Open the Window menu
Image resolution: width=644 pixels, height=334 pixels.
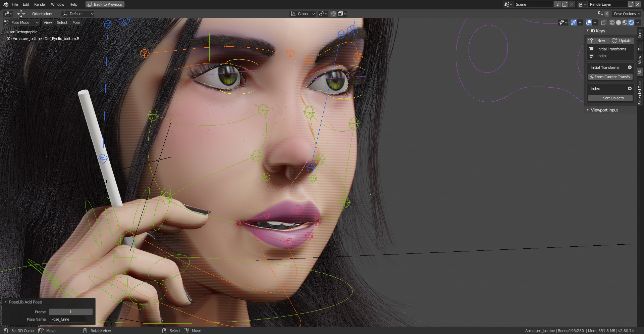pos(57,4)
